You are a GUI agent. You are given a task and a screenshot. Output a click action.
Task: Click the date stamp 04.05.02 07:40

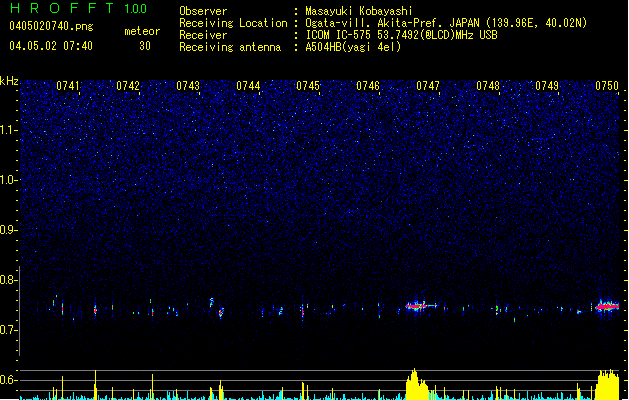point(51,46)
